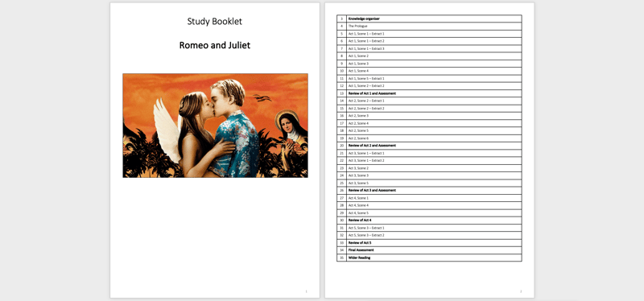Select the 'Review of Act 5' entry
Image resolution: width=644 pixels, height=301 pixels.
click(429, 243)
